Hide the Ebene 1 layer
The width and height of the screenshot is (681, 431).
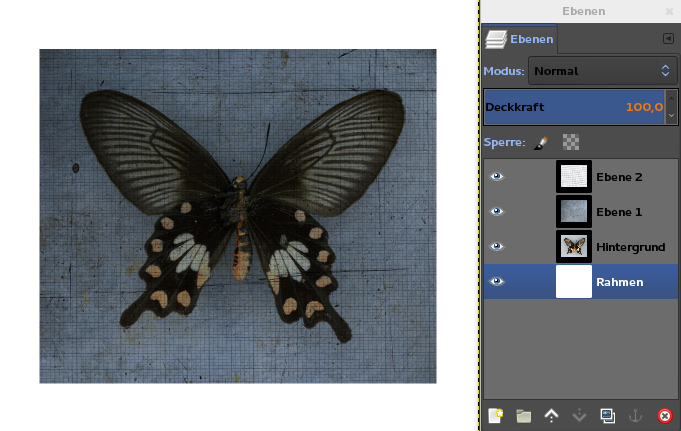coord(497,212)
